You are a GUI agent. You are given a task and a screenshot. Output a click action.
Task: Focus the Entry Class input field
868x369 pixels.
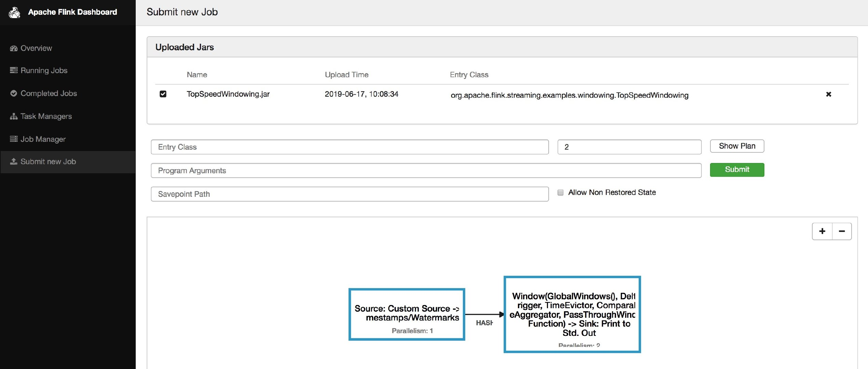coord(349,147)
